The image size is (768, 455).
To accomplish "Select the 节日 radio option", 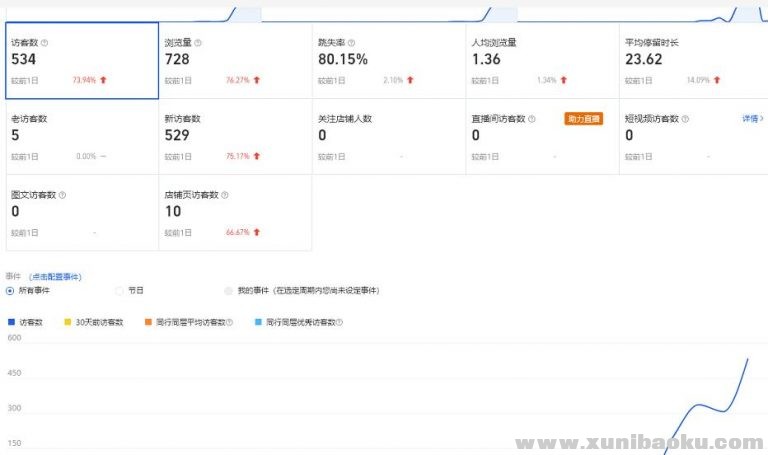I will [120, 290].
